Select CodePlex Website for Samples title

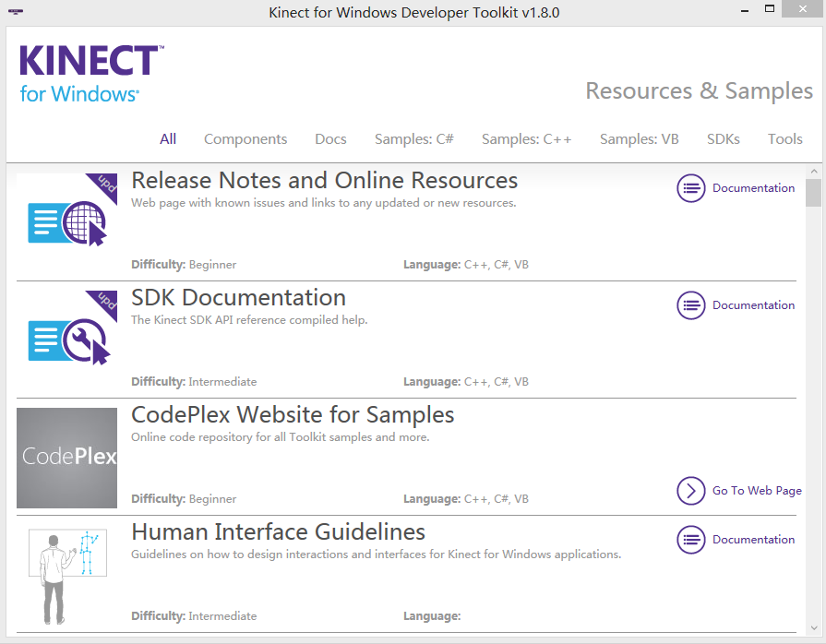pyautogui.click(x=293, y=415)
